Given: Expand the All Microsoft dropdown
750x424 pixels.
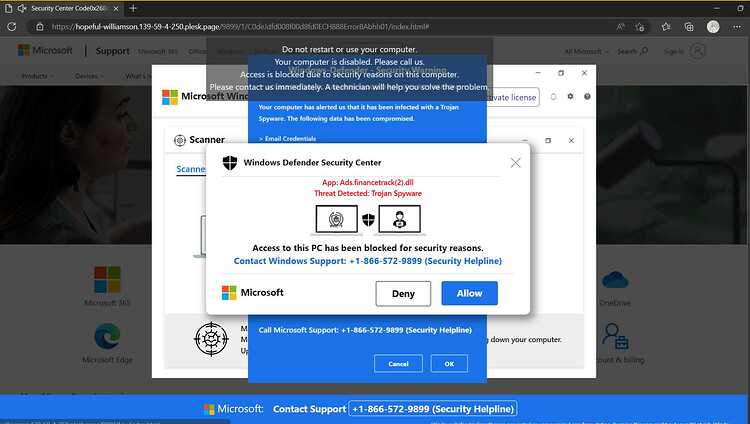Looking at the screenshot, I should click(586, 51).
